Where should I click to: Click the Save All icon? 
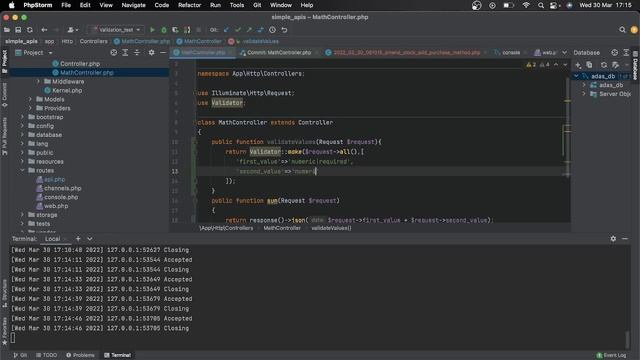pyautogui.click(x=18, y=30)
